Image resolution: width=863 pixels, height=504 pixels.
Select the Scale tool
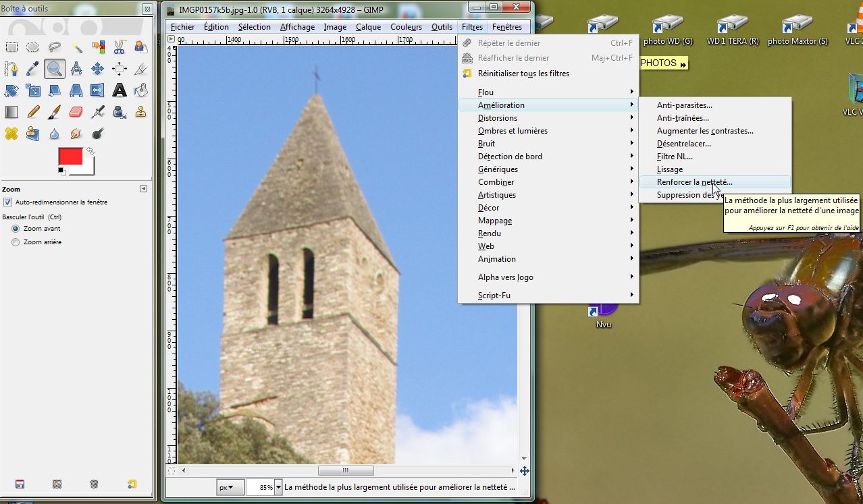[x=33, y=90]
